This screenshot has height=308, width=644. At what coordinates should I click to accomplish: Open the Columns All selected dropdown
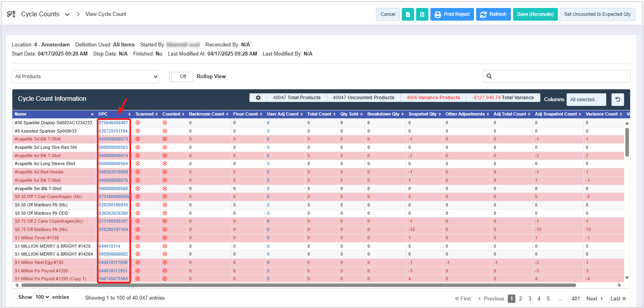coord(586,100)
